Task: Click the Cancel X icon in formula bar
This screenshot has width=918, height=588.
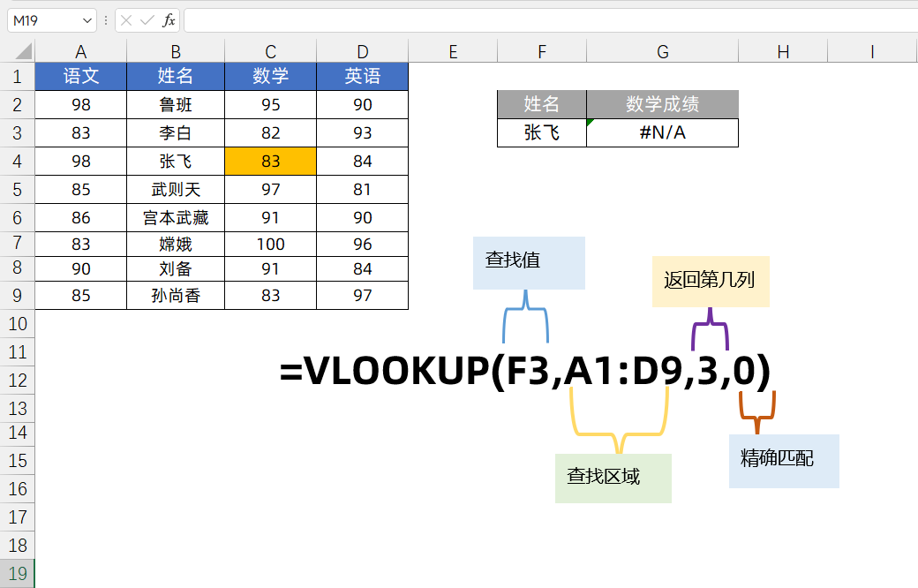Action: click(127, 20)
